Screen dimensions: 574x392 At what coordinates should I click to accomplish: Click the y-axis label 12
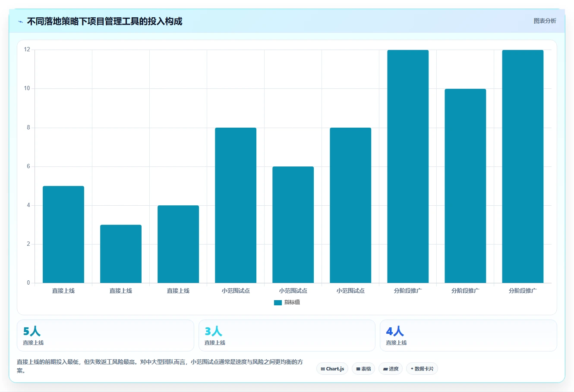coord(27,50)
